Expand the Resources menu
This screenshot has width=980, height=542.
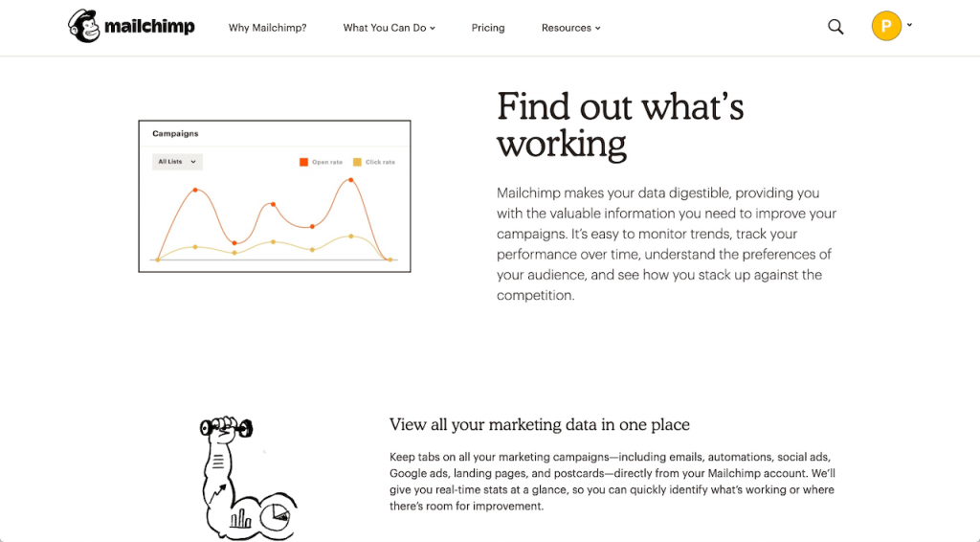pos(570,28)
